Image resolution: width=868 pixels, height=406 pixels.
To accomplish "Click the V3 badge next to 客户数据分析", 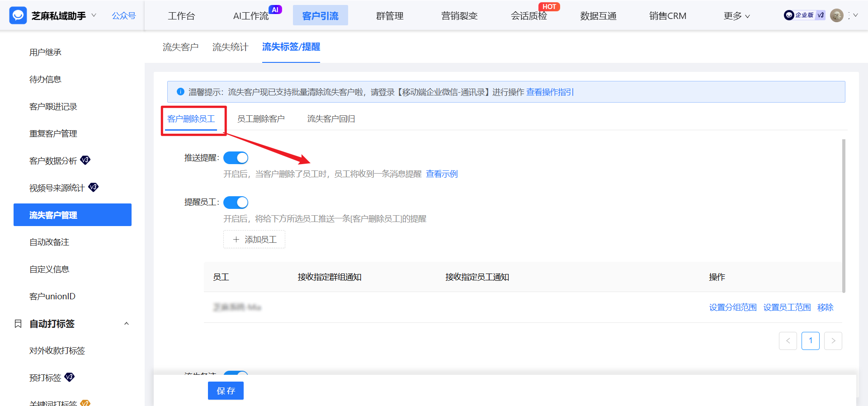I will coord(85,160).
